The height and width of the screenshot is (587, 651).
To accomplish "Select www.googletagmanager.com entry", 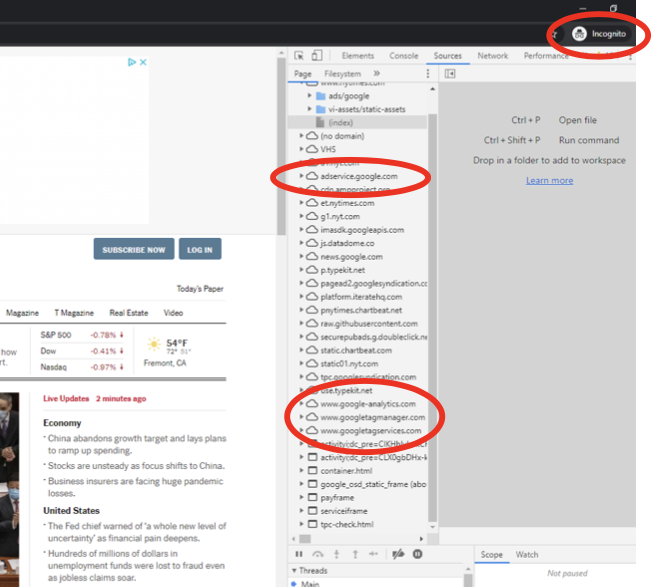I will [x=373, y=417].
